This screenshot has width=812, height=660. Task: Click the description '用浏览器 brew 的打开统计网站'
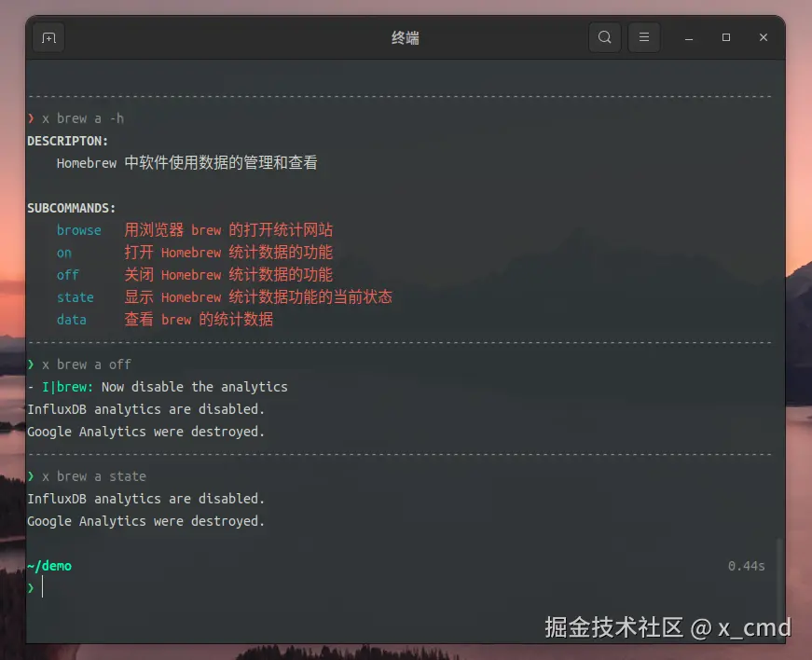pyautogui.click(x=228, y=230)
